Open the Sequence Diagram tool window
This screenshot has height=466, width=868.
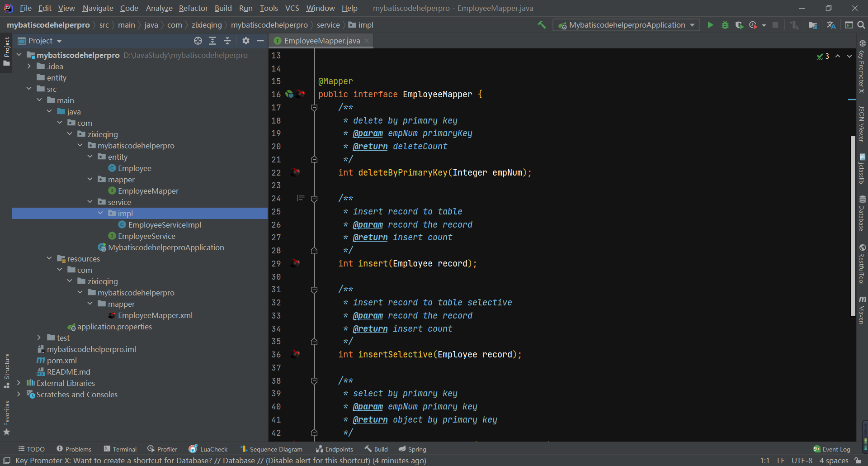pos(271,449)
